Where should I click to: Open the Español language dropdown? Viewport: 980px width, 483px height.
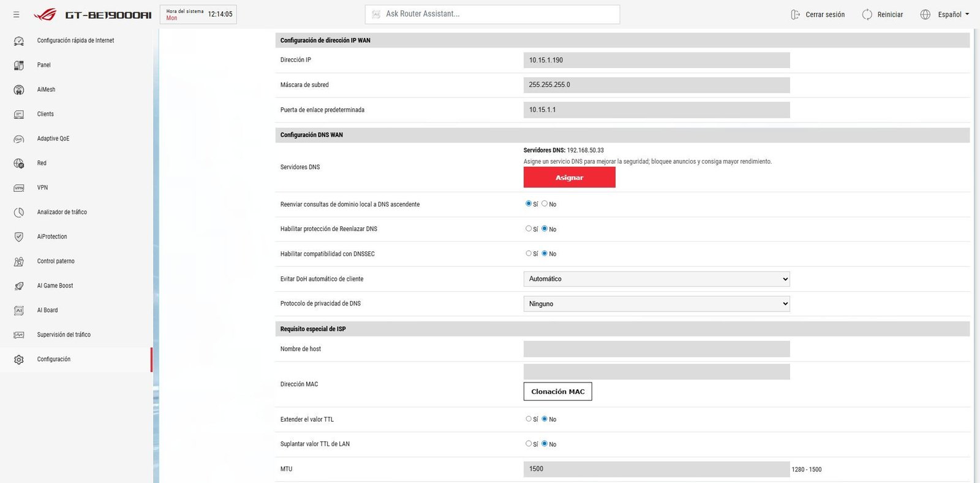[954, 14]
